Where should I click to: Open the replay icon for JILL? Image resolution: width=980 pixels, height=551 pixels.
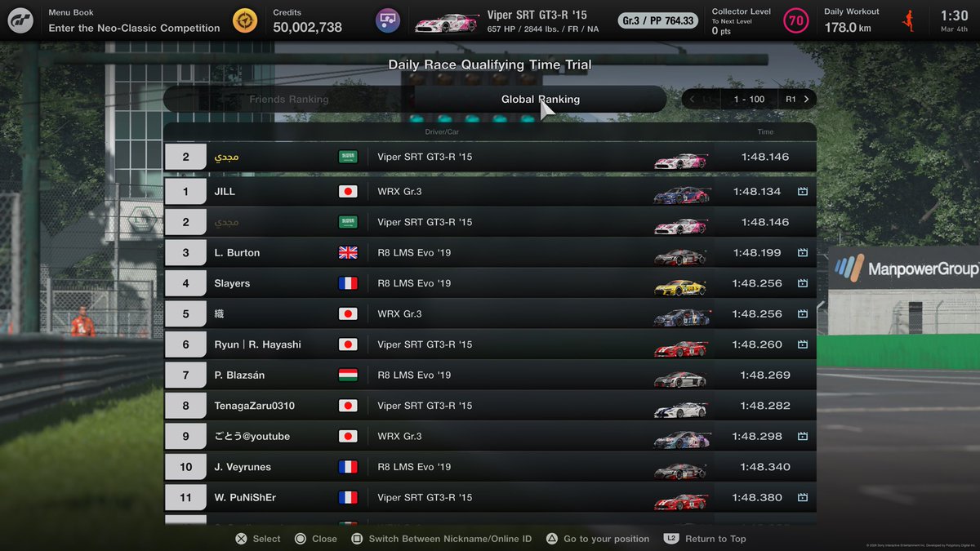[x=802, y=192]
